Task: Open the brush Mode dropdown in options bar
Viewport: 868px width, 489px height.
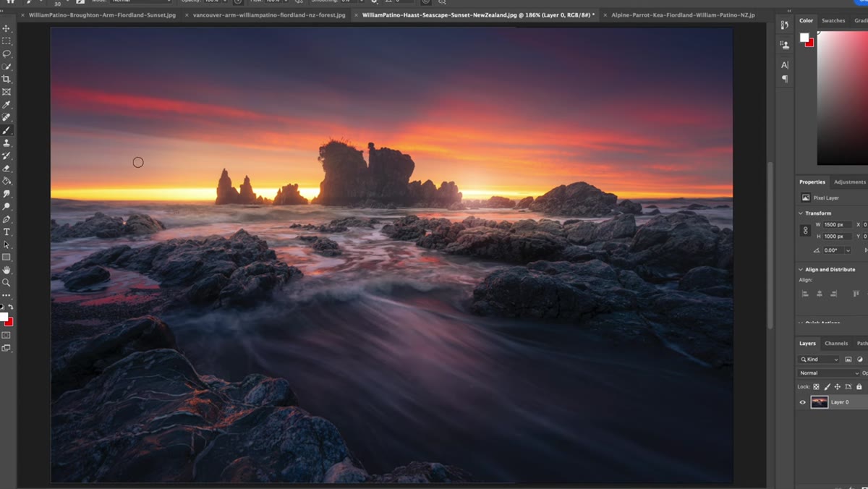Action: 141,2
